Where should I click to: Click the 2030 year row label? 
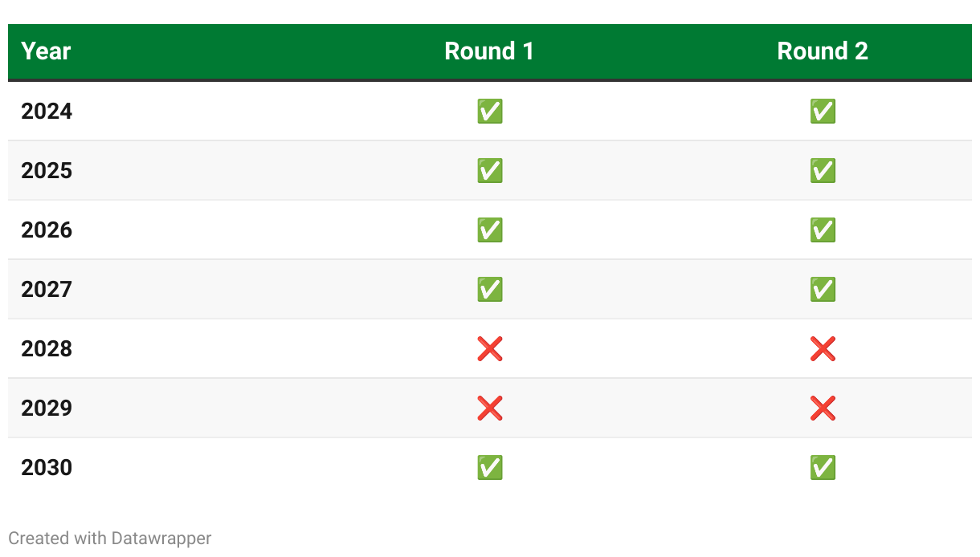pos(47,468)
